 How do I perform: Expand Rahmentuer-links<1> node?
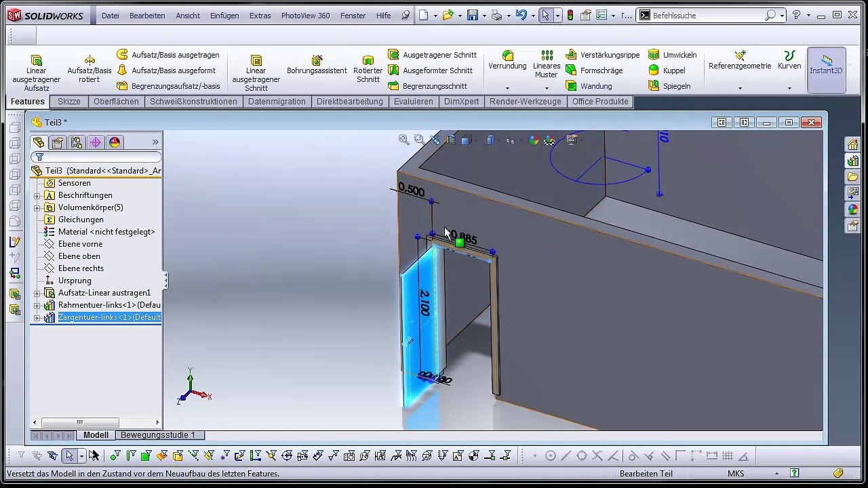pyautogui.click(x=37, y=305)
